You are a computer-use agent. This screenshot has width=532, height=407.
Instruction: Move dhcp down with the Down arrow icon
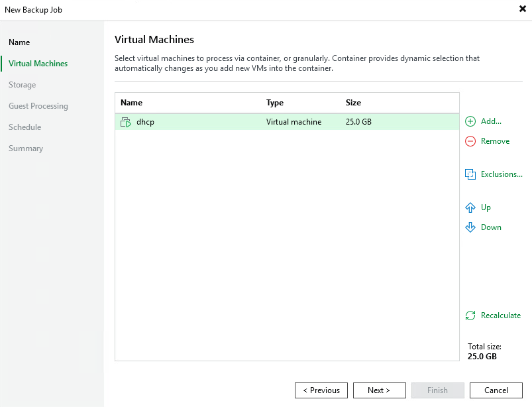tap(469, 227)
